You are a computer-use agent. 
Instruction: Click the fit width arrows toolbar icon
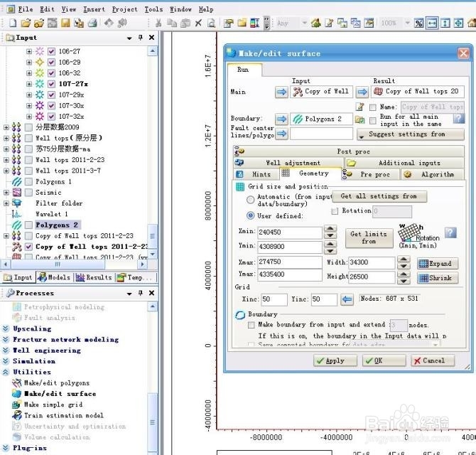click(x=432, y=23)
